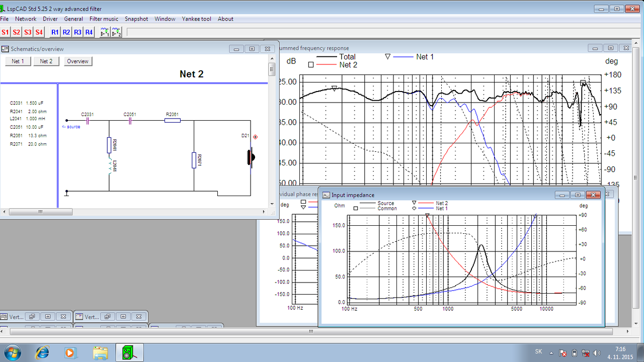Show hidden system tray icons
The height and width of the screenshot is (362, 644).
[x=552, y=352]
